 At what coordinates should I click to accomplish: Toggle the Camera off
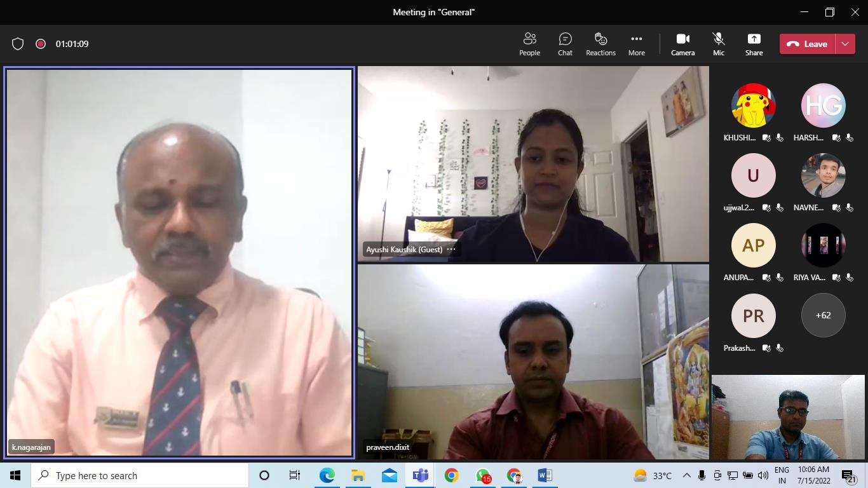click(682, 44)
